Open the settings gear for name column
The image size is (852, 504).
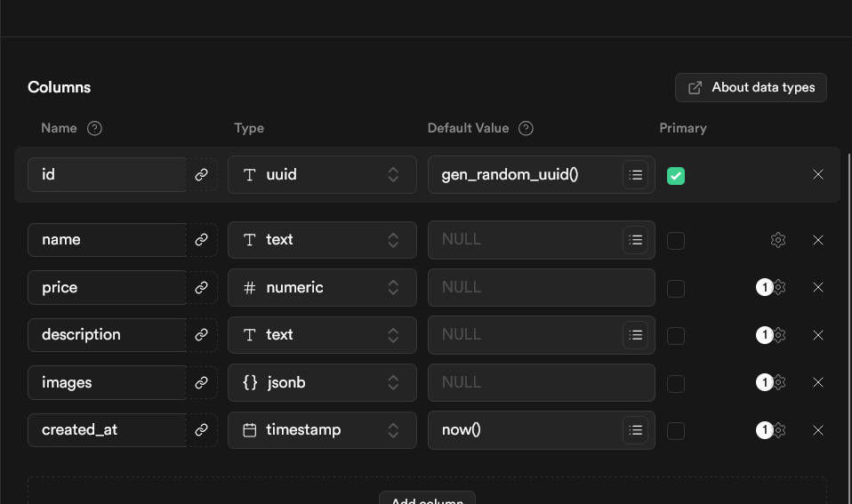pyautogui.click(x=778, y=240)
